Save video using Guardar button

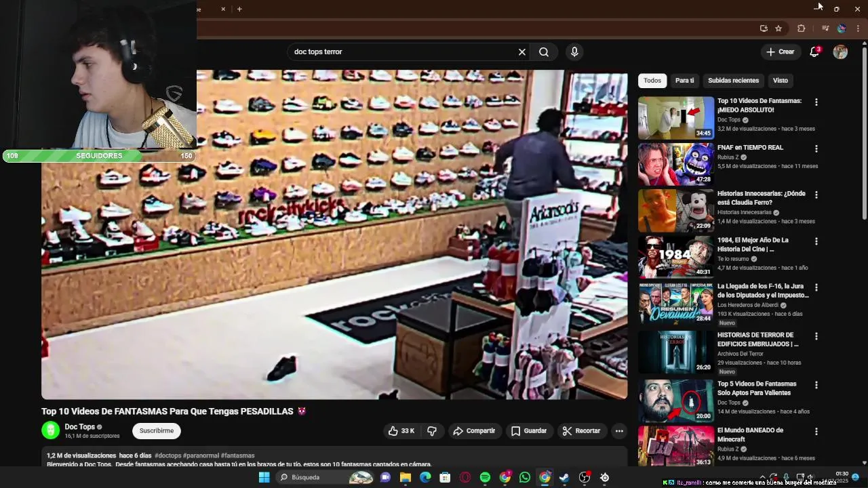click(x=528, y=431)
